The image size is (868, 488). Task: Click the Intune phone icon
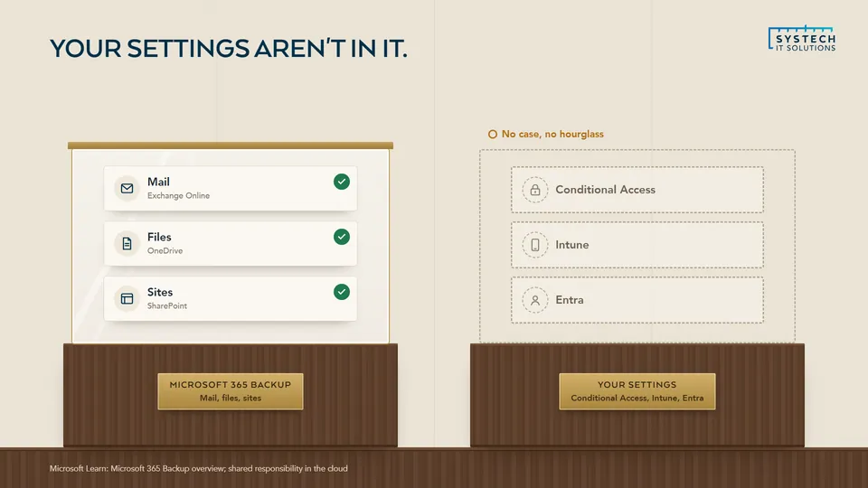pos(534,245)
